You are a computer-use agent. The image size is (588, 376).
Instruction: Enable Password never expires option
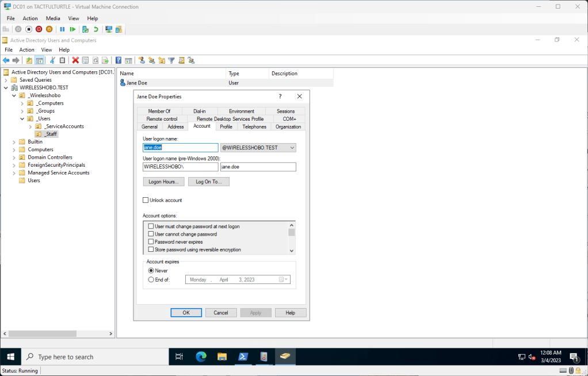click(x=151, y=242)
